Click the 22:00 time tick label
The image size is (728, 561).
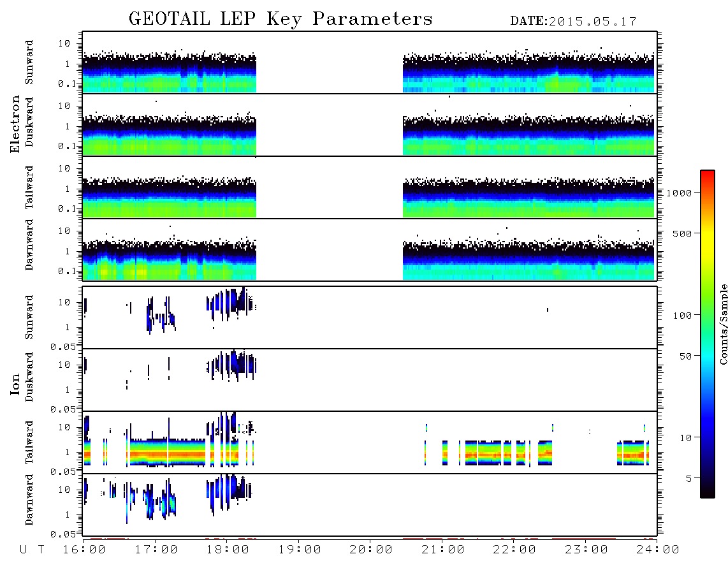(x=514, y=550)
